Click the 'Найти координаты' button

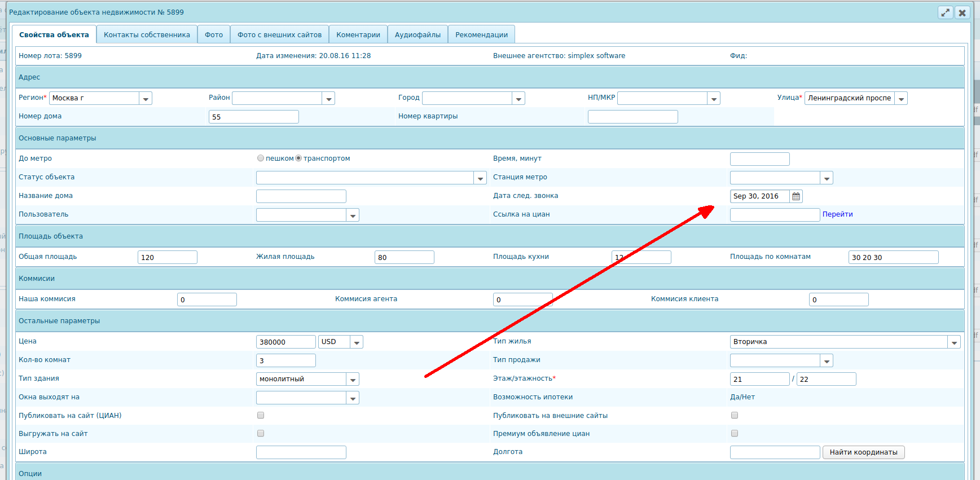point(863,452)
